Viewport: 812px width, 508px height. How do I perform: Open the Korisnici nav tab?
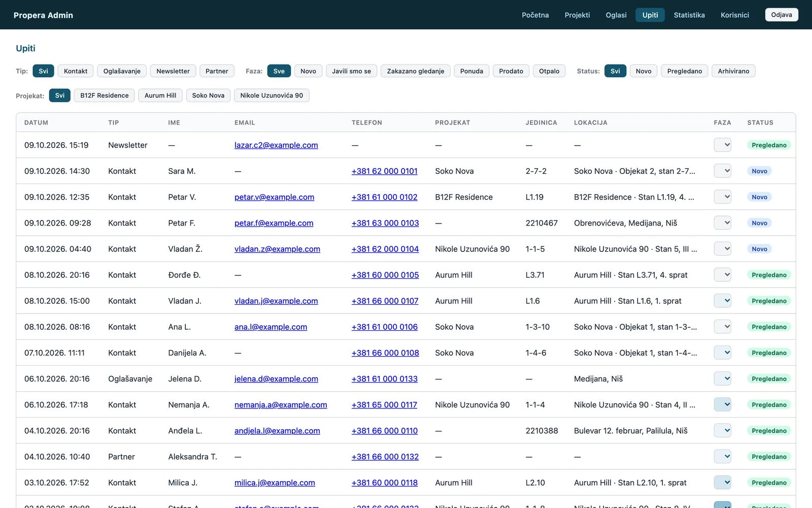734,15
